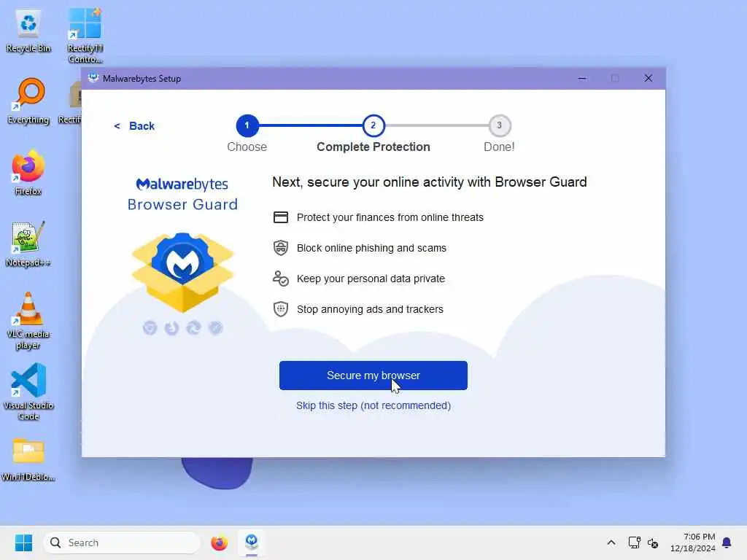Click the text Block online phishing and scams

pos(371,248)
